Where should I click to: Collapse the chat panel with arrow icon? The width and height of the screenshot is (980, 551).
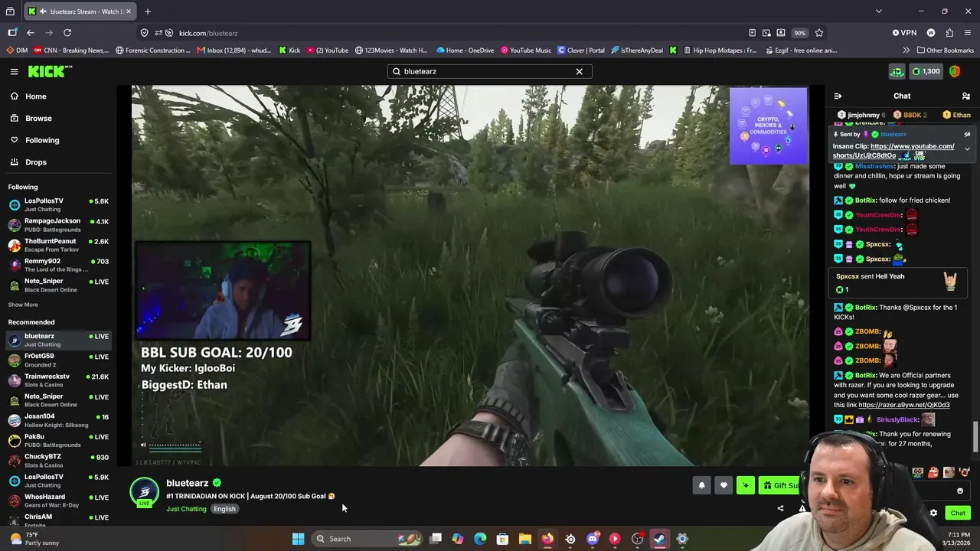tap(838, 96)
